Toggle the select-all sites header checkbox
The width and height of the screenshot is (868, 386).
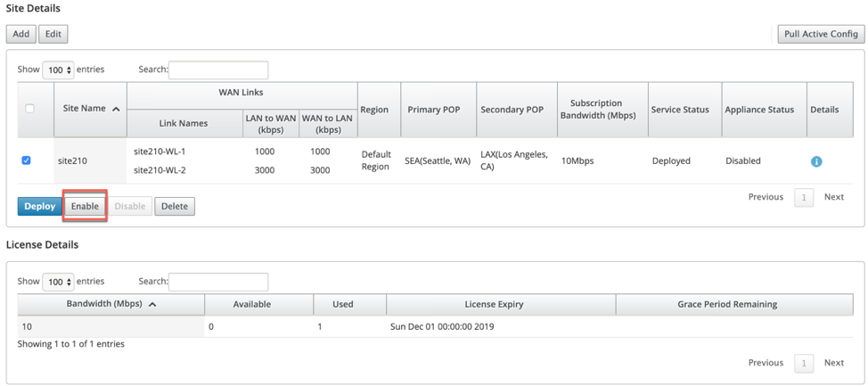coord(30,109)
